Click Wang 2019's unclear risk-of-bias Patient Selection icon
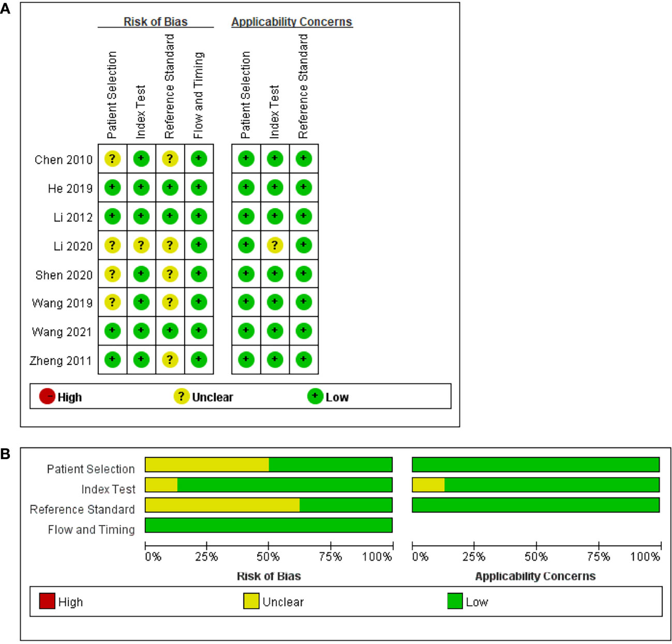The width and height of the screenshot is (672, 644). point(112,302)
